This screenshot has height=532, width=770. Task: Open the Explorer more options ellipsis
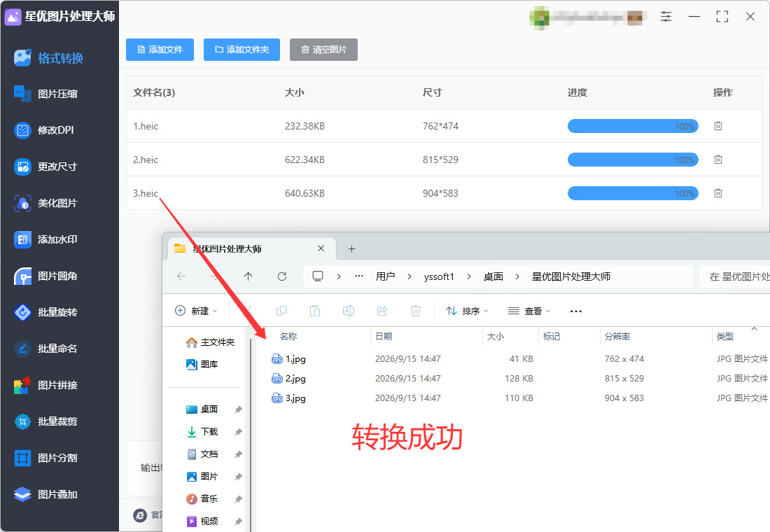pyautogui.click(x=576, y=311)
